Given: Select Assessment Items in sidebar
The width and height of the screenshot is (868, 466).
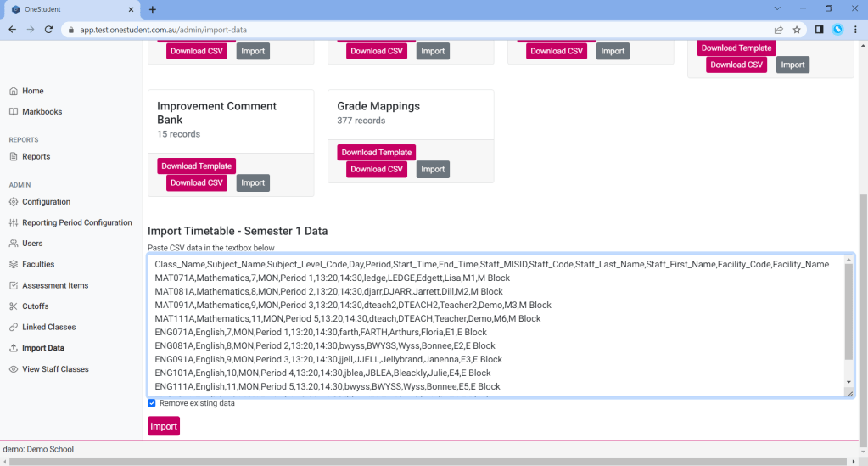Looking at the screenshot, I should pos(55,285).
